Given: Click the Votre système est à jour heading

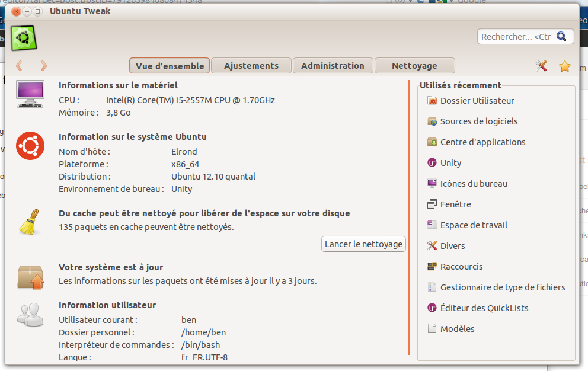Looking at the screenshot, I should tap(111, 267).
